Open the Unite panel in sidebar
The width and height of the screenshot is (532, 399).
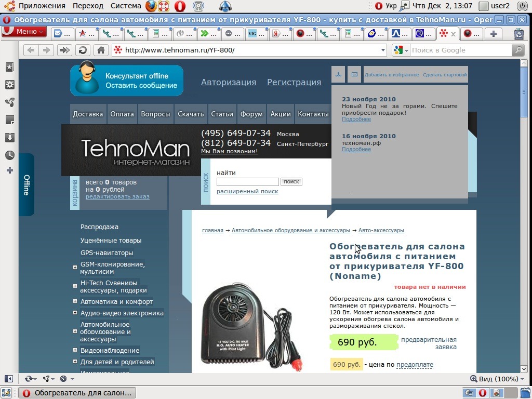click(9, 102)
